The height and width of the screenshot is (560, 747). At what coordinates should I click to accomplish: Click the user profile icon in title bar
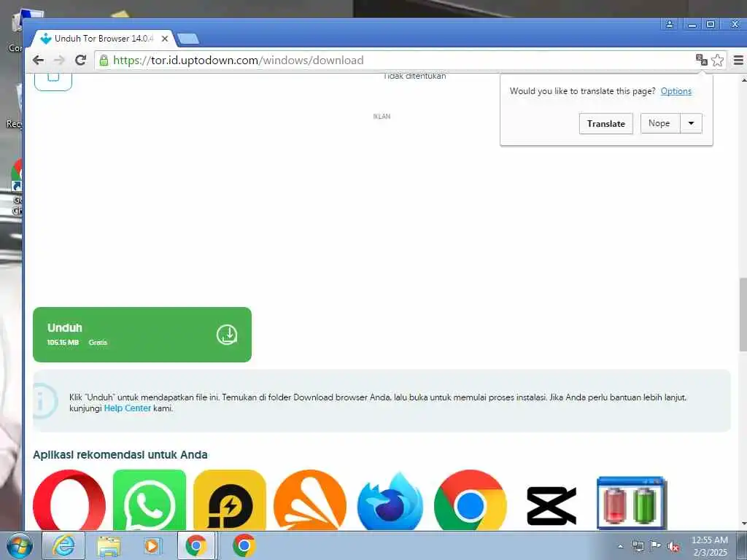(x=670, y=24)
